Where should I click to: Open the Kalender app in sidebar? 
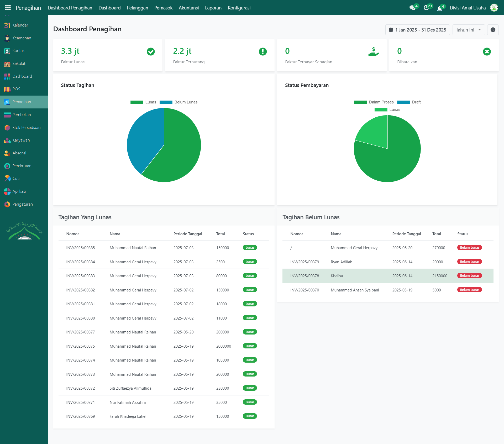pos(20,25)
